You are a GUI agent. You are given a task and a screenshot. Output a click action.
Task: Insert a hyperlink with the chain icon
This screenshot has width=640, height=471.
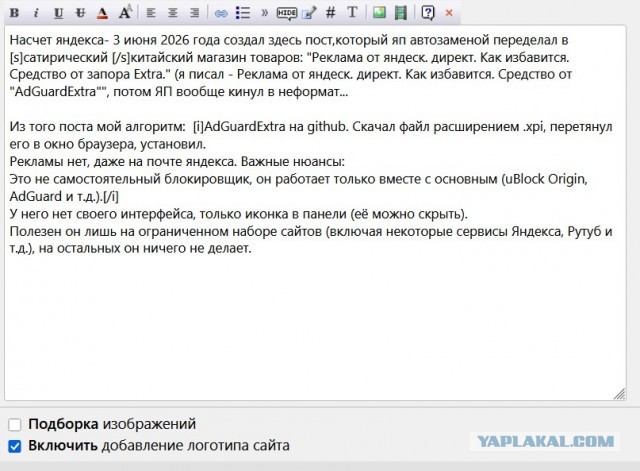221,14
